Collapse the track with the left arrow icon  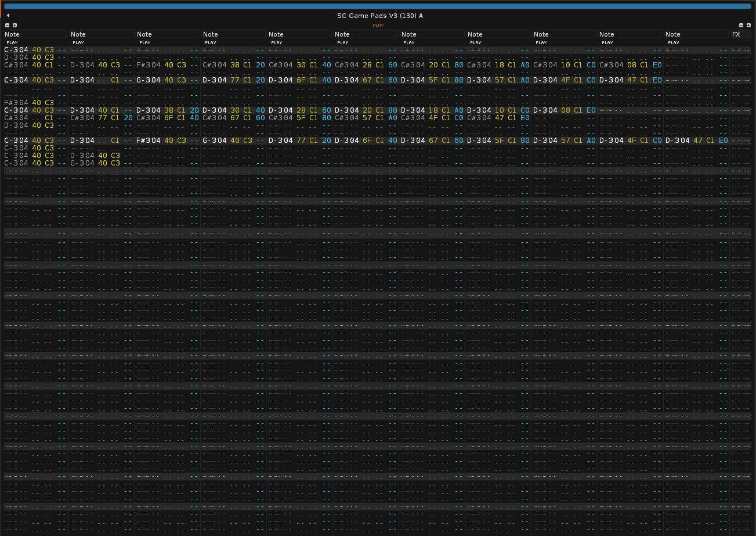[8, 16]
